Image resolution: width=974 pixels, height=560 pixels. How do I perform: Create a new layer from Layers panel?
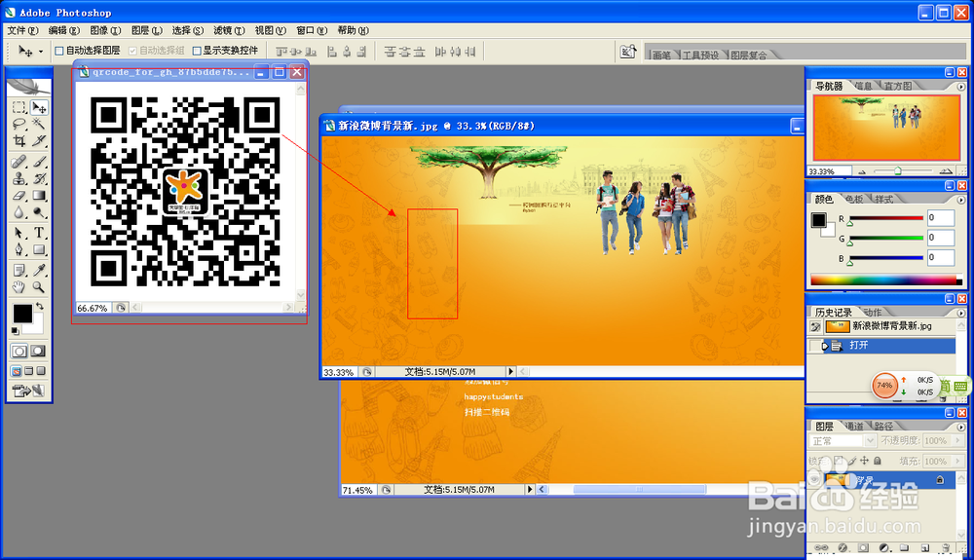pos(925,547)
